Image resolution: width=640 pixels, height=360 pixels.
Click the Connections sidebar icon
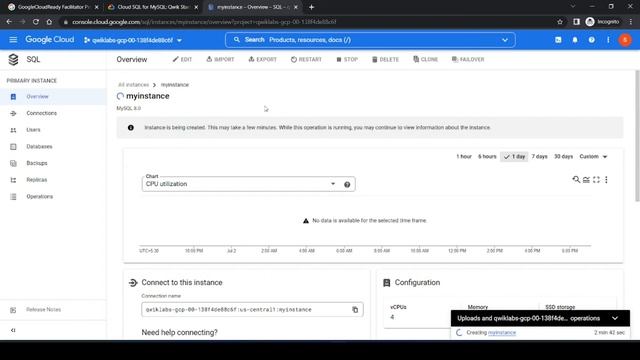(x=13, y=113)
